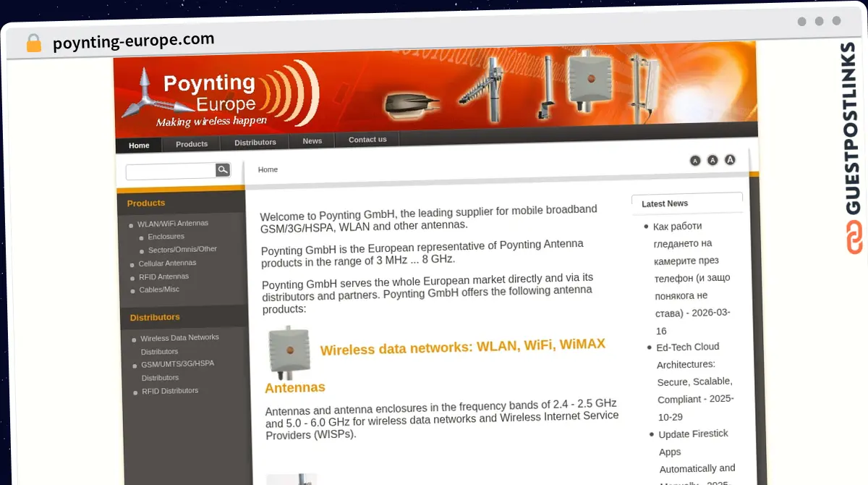Open WLAN/WiFi Antennas sidebar link
This screenshot has height=485, width=868.
[173, 224]
